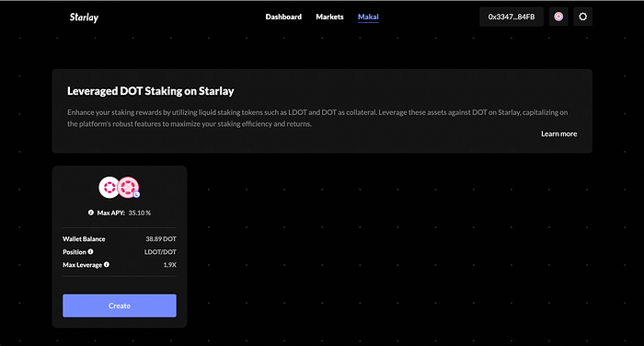Screen dimensions: 644x346
Task: Click the Starlay logo
Action: [x=84, y=17]
